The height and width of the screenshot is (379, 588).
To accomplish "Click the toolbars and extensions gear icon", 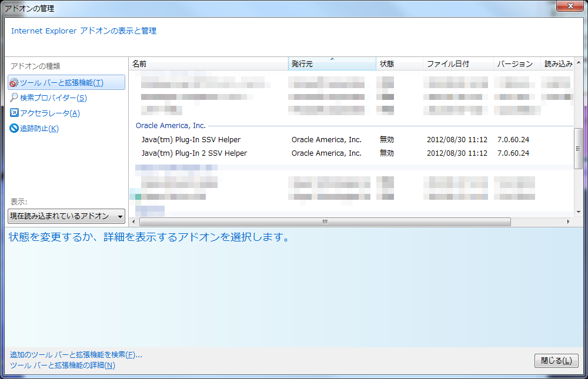I will (x=14, y=83).
